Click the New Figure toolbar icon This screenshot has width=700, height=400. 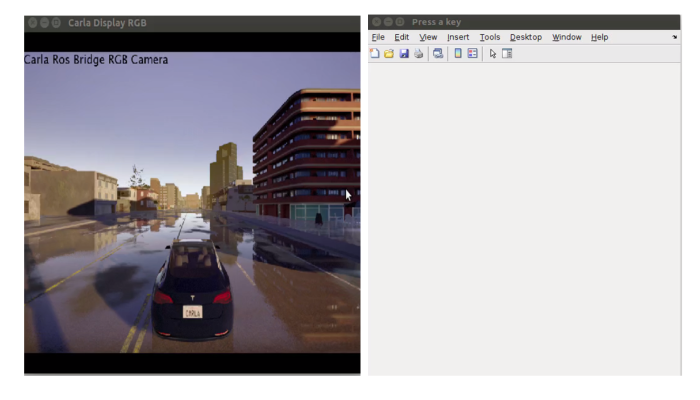tap(375, 54)
